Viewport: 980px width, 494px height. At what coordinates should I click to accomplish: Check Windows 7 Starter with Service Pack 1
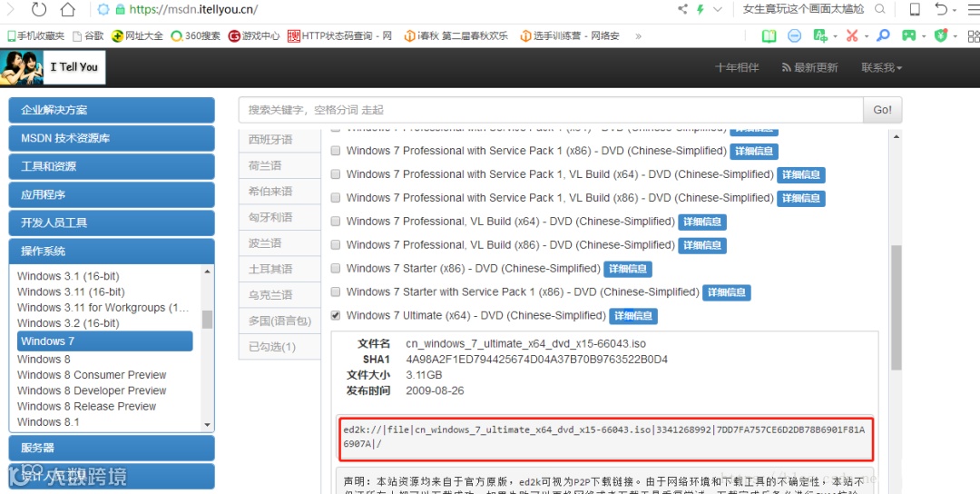tap(336, 292)
